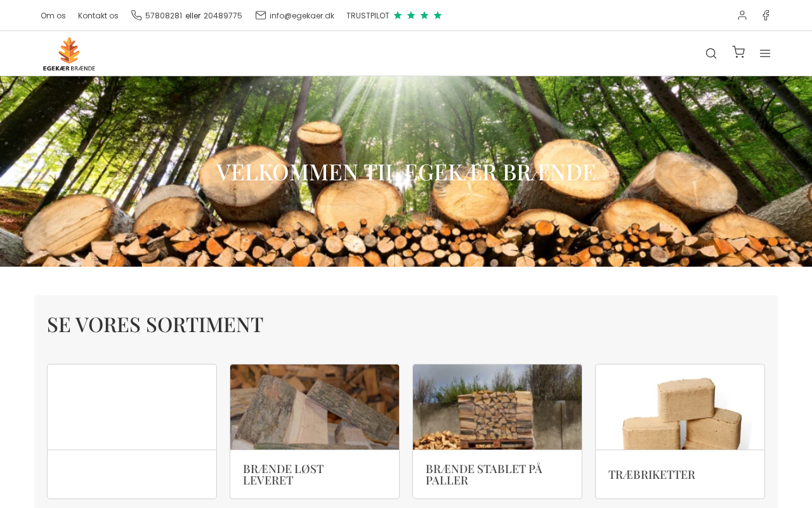View the shopping cart
This screenshot has height=508, width=812.
coord(738,52)
